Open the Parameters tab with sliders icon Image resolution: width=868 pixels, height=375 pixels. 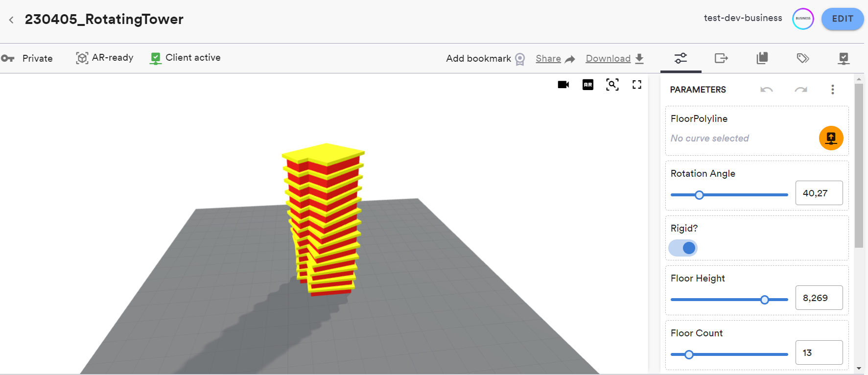680,58
